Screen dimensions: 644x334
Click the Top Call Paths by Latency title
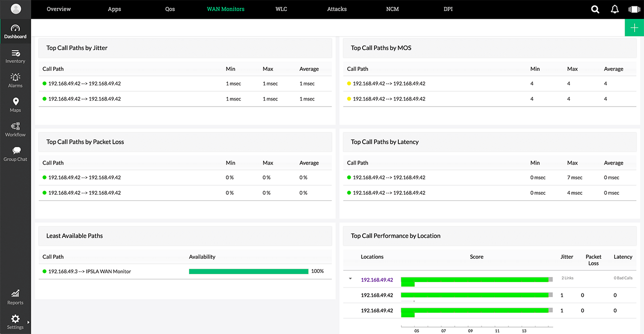[x=385, y=142]
